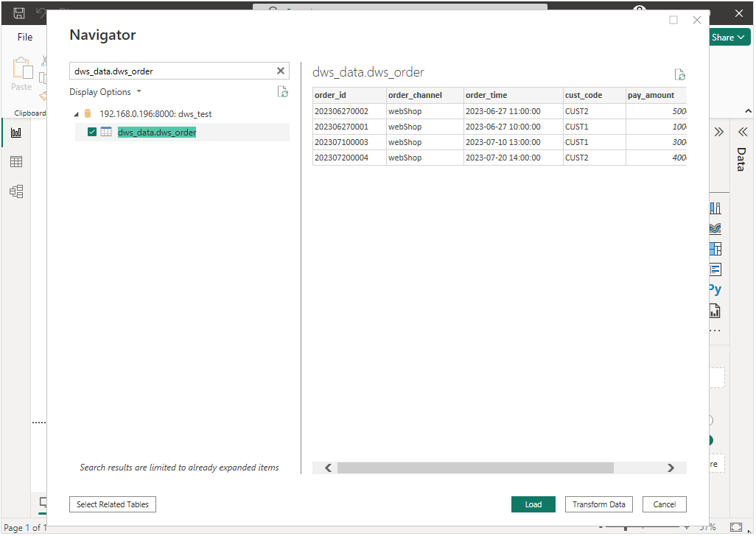Click cell 202307100003 in preview
This screenshot has height=536, width=756.
[x=349, y=143]
